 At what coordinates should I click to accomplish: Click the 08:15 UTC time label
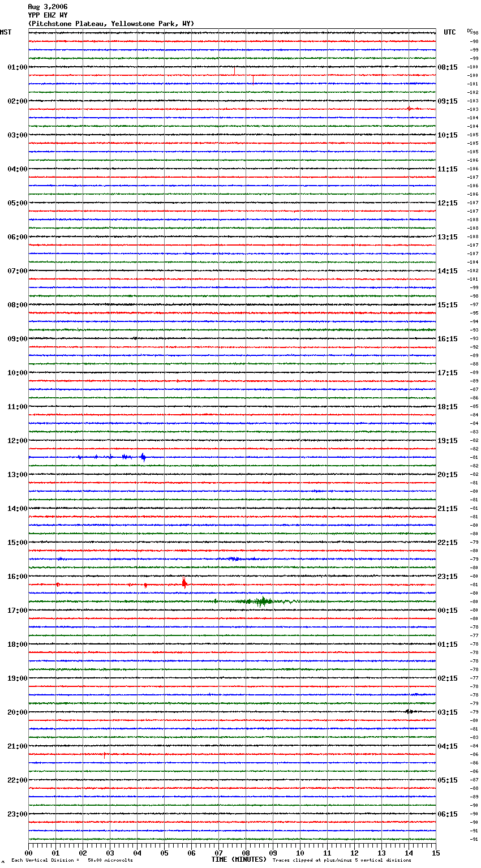(x=448, y=67)
